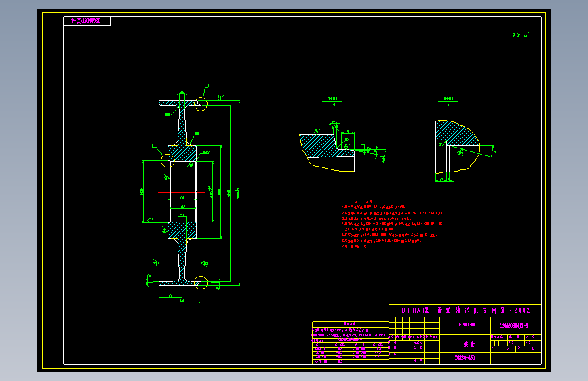This screenshot has width=588, height=381.
Task: Select the overall width dimension below the section view
Action: click(180, 301)
